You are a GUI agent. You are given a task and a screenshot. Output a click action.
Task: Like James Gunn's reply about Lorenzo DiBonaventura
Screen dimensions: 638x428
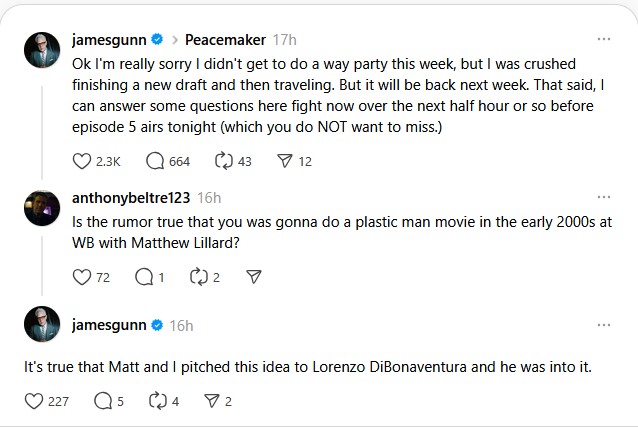coord(35,401)
